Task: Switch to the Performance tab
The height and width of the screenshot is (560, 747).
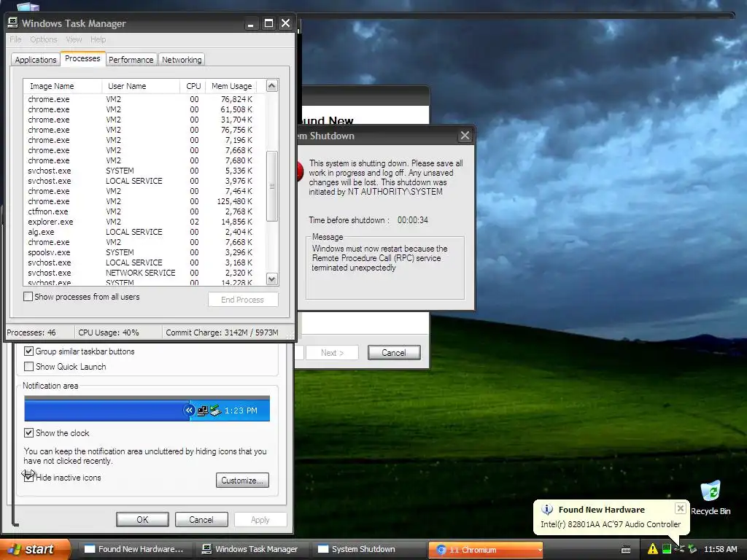Action: pos(131,60)
